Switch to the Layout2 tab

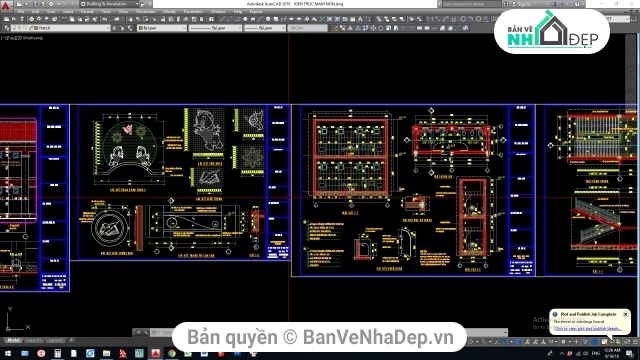point(55,340)
